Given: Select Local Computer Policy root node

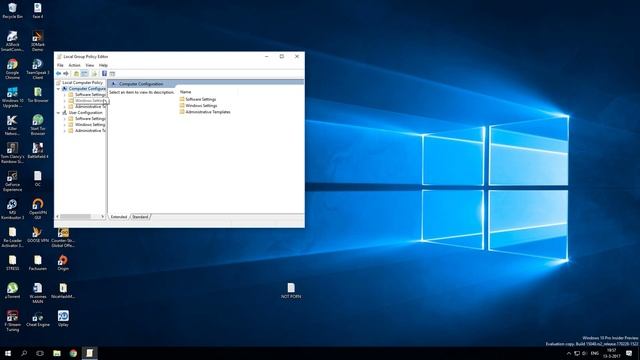Looking at the screenshot, I should pyautogui.click(x=82, y=82).
